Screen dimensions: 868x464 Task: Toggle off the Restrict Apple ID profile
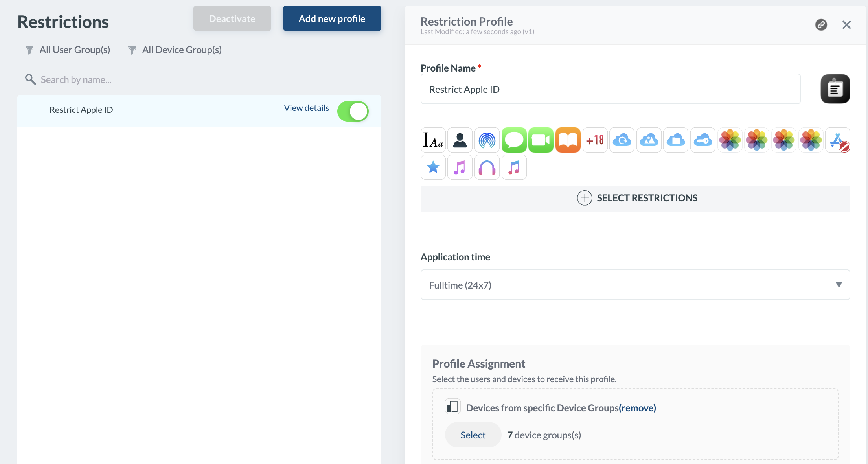tap(353, 111)
